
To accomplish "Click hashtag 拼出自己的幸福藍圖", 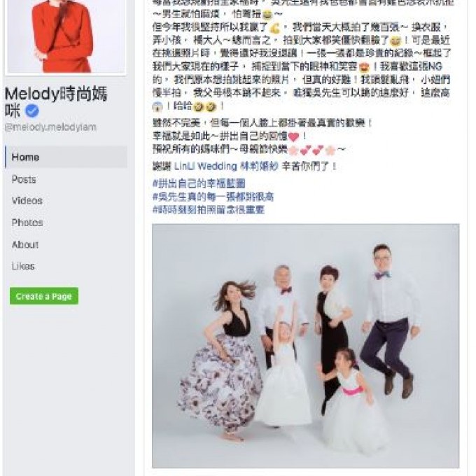I will coord(199,183).
